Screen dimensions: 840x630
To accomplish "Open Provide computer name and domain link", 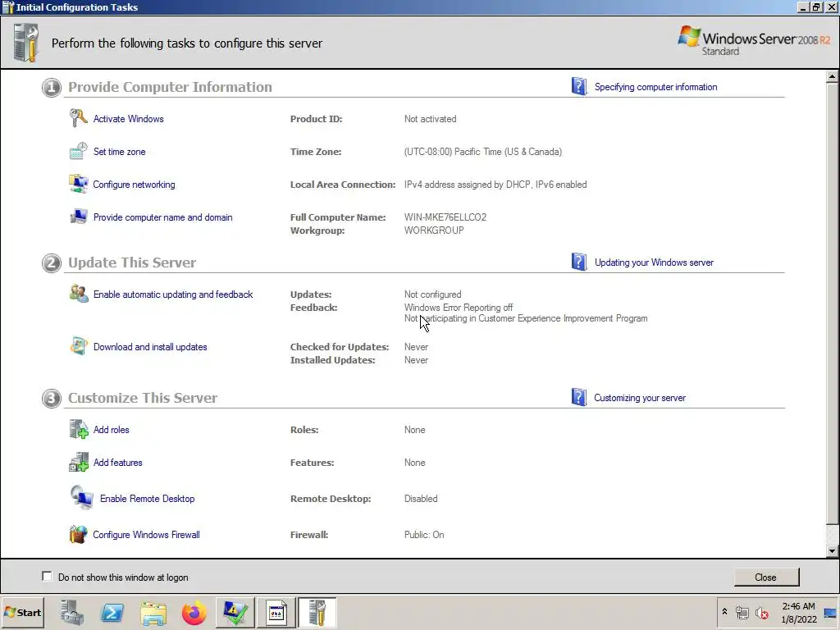I will (x=163, y=217).
